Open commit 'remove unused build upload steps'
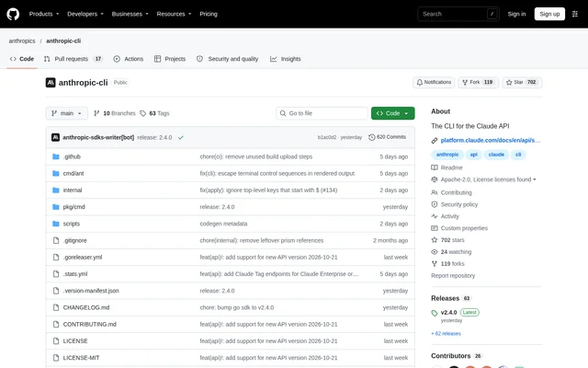The height and width of the screenshot is (368, 588). click(x=255, y=156)
